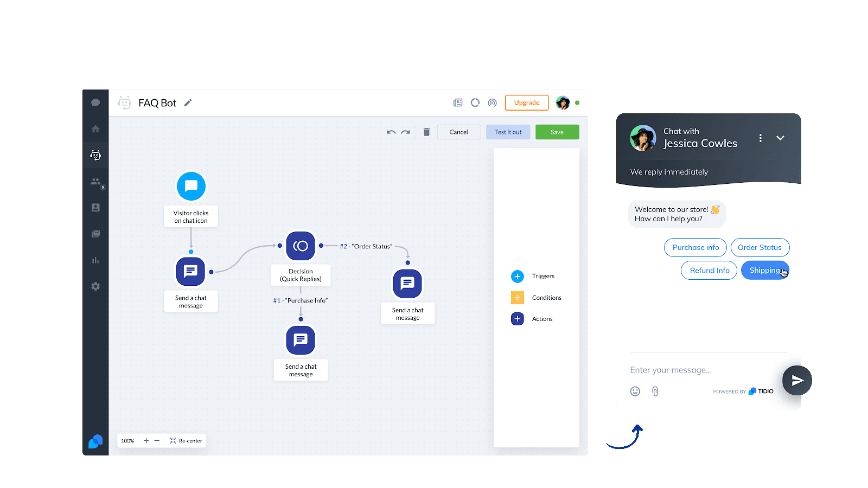
Task: Zoom in the canvas with plus
Action: [146, 441]
